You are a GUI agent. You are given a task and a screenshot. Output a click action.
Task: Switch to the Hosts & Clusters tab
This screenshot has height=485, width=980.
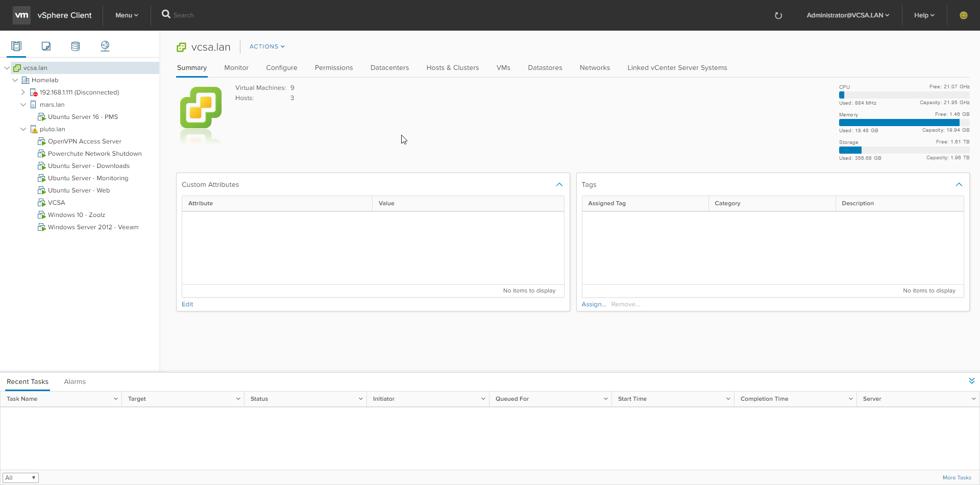453,68
